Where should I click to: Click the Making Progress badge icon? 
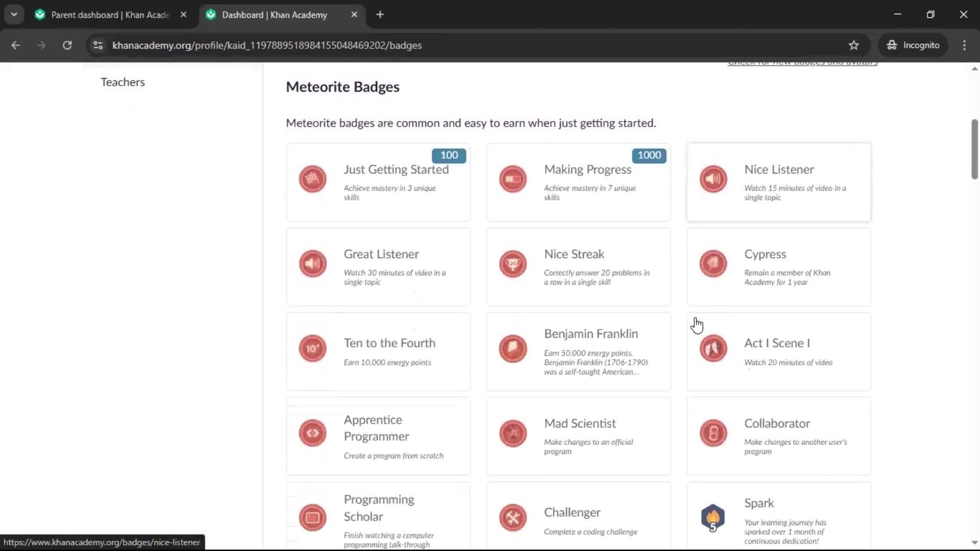pos(512,179)
